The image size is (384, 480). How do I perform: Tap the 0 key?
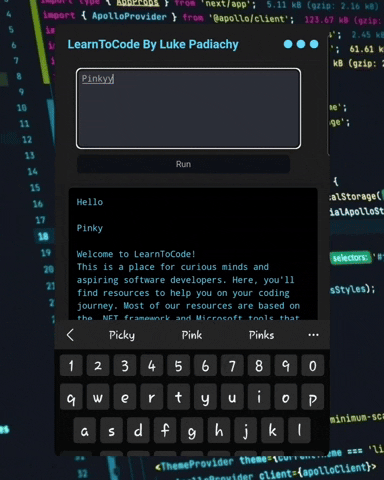313,366
